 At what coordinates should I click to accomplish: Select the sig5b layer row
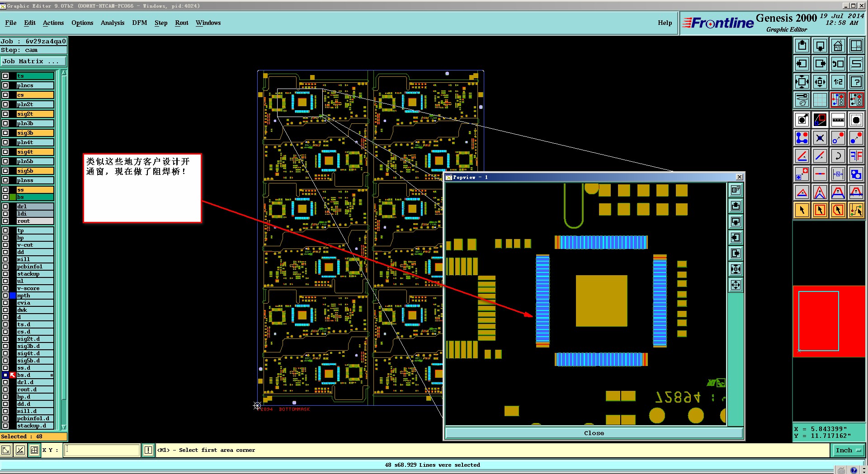[35, 171]
